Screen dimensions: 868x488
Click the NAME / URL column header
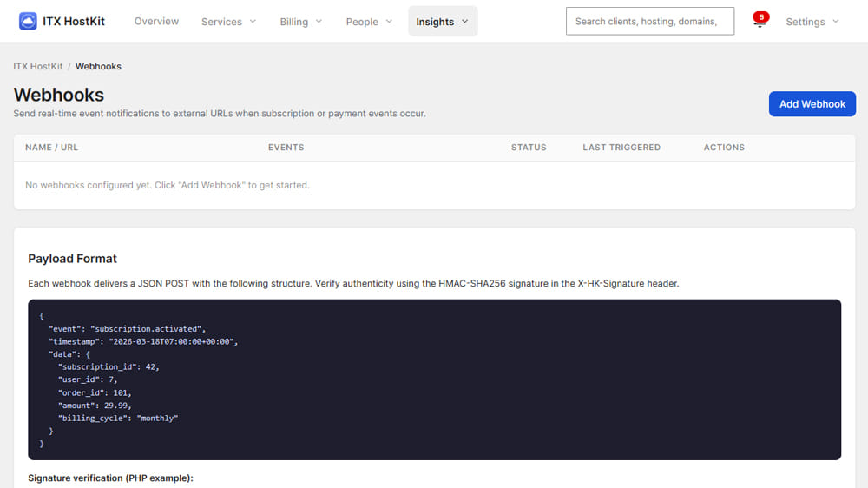pyautogui.click(x=51, y=148)
